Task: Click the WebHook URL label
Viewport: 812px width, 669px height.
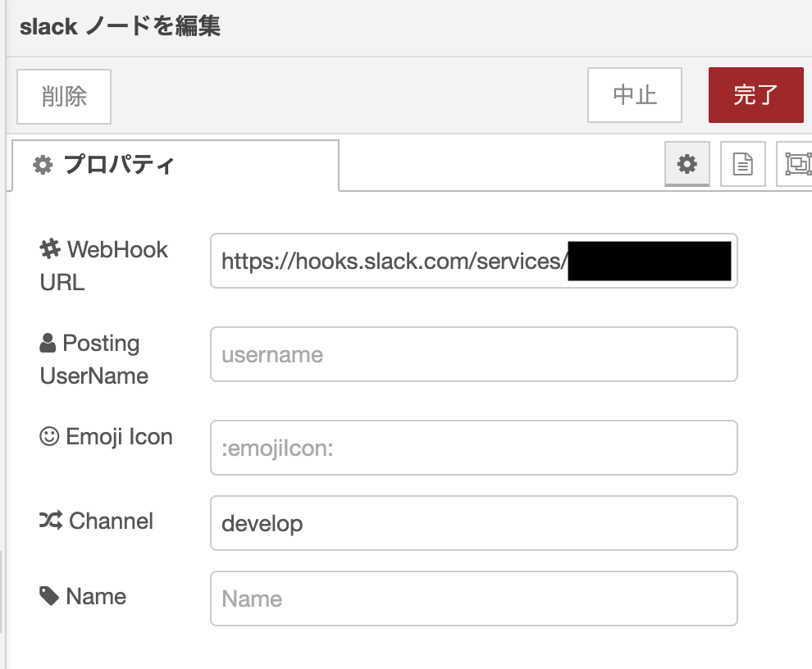Action: 104,266
